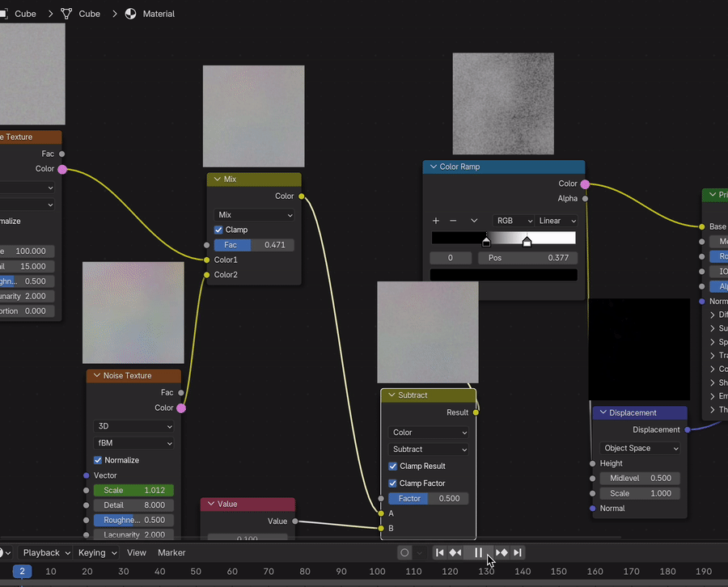Open the RGB color mode dropdown

tap(513, 220)
